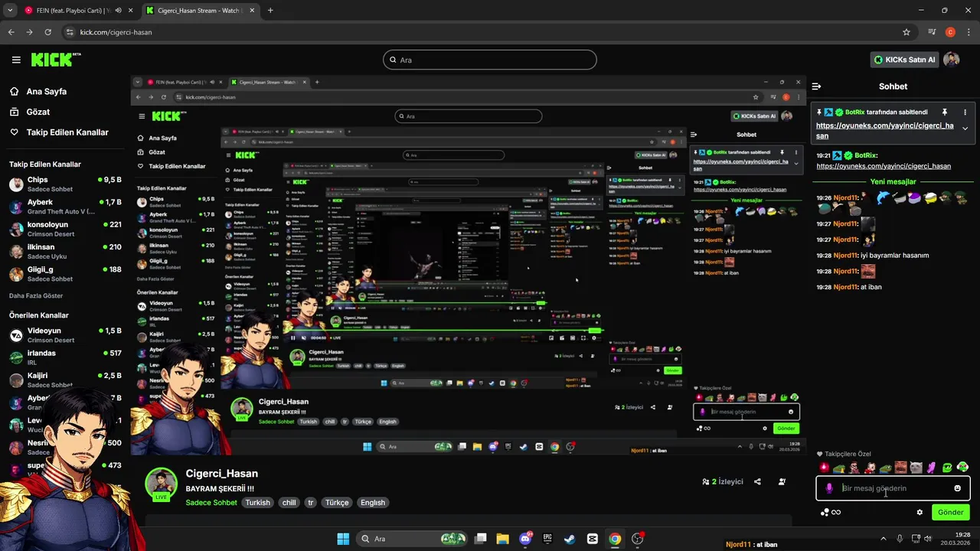The width and height of the screenshot is (980, 551).
Task: Select the grey cat follower emote
Action: coord(916,468)
